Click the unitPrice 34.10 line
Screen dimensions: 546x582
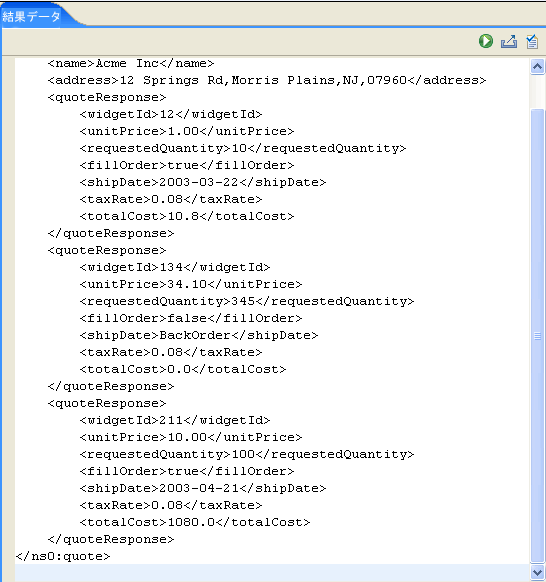pos(191,284)
